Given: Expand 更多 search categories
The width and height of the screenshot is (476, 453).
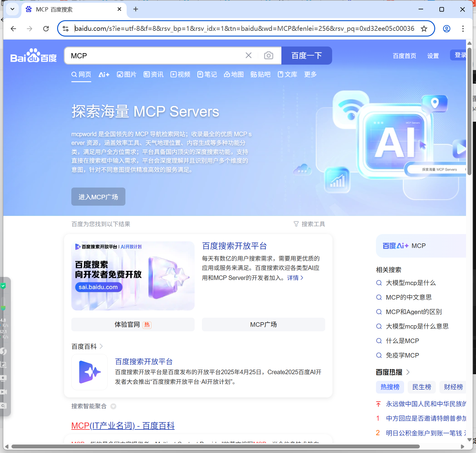Looking at the screenshot, I should (310, 74).
